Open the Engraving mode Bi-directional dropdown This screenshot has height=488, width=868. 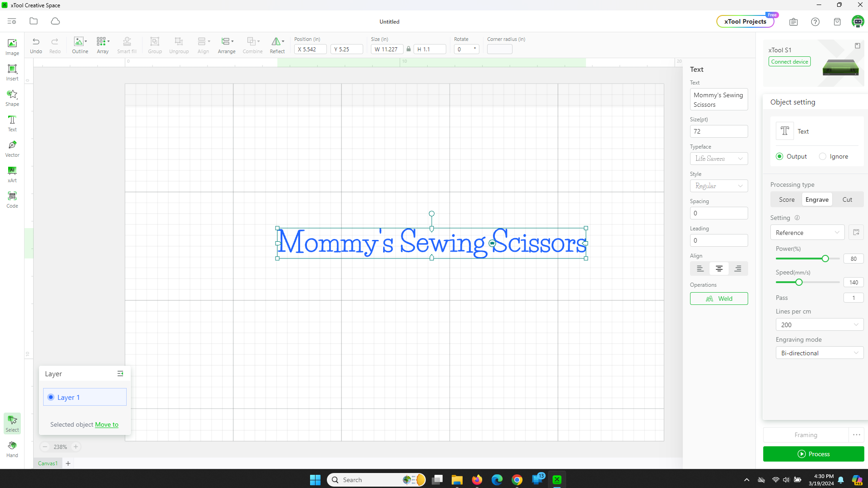pos(819,353)
